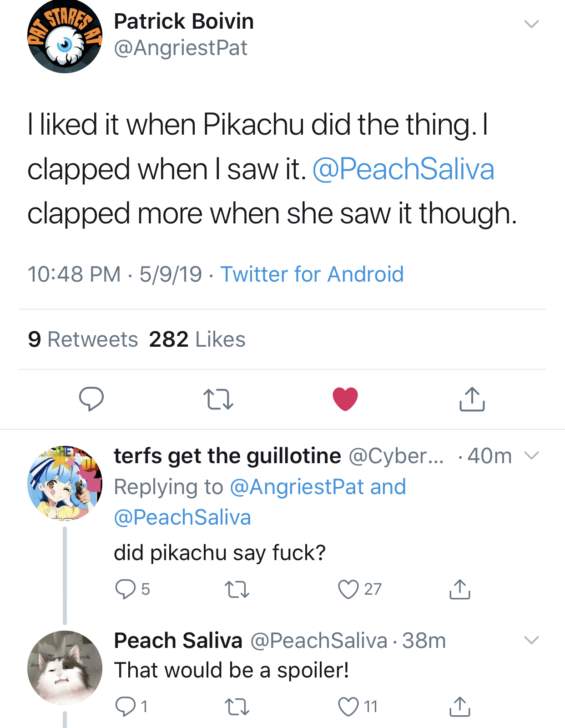Open options chevron on the 40m reply

pos(531,455)
